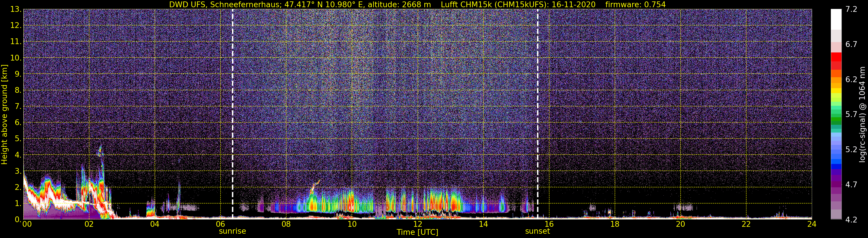The image size is (868, 238).
Task: Click the height axis tick '11.'
Action: (16, 42)
